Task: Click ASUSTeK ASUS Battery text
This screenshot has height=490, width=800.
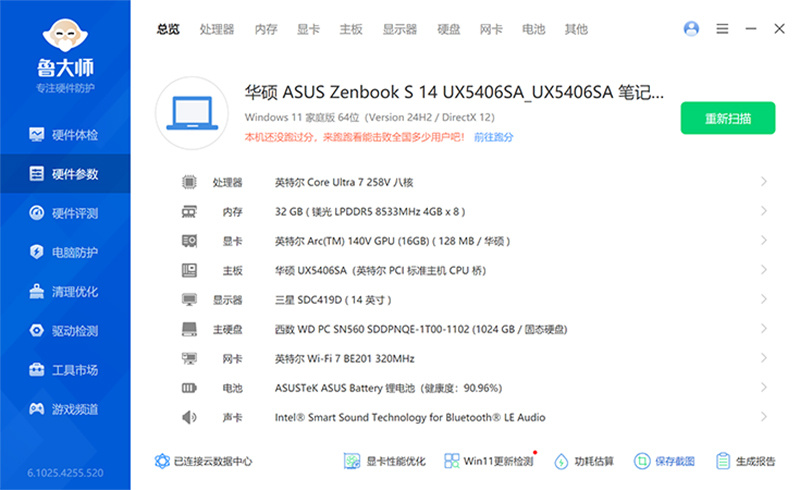Action: point(388,388)
